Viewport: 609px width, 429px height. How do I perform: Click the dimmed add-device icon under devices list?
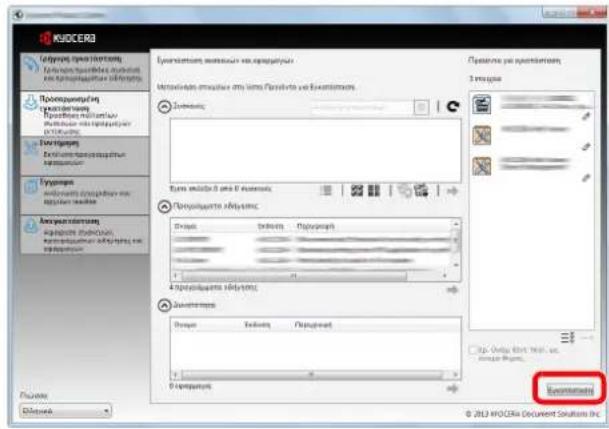click(405, 191)
